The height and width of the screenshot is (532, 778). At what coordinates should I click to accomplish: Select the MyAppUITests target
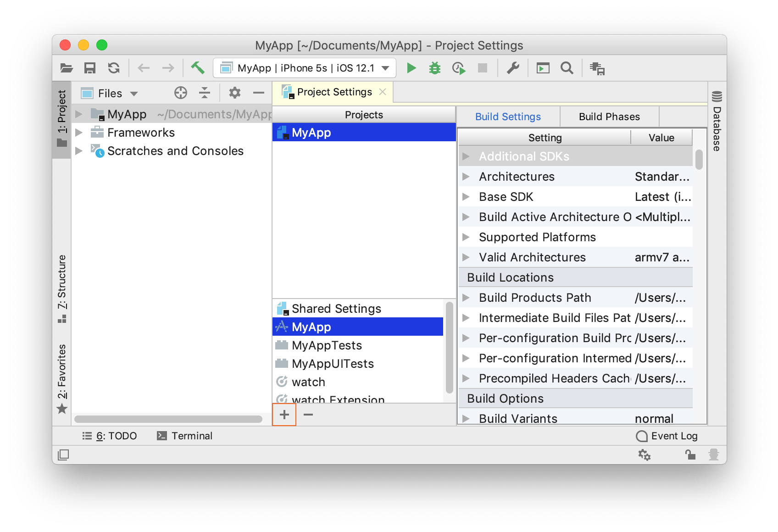point(358,364)
